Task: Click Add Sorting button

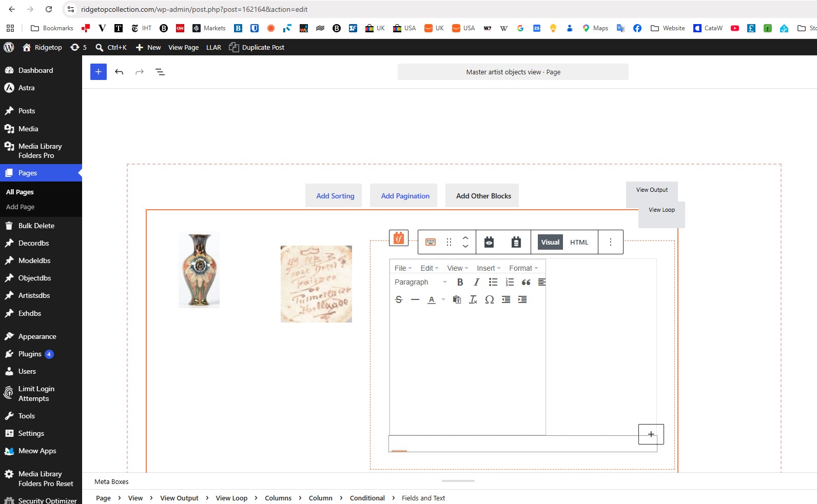Action: [x=334, y=195]
